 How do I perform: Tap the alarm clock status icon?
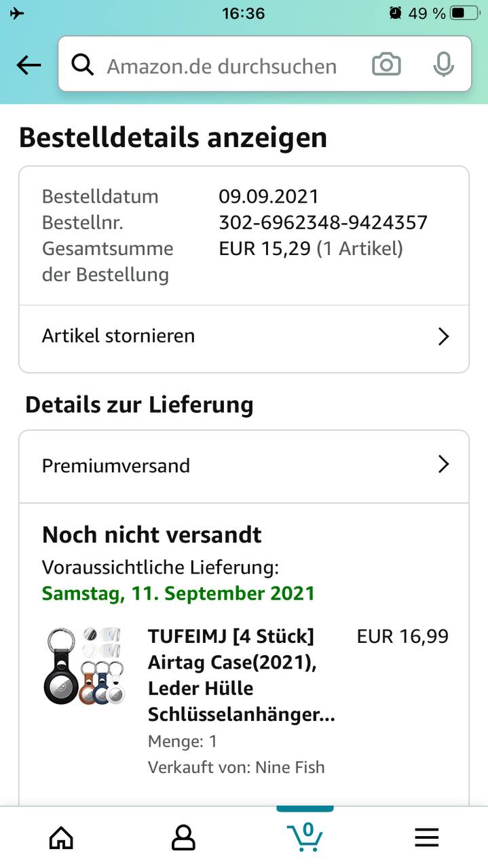tap(395, 13)
